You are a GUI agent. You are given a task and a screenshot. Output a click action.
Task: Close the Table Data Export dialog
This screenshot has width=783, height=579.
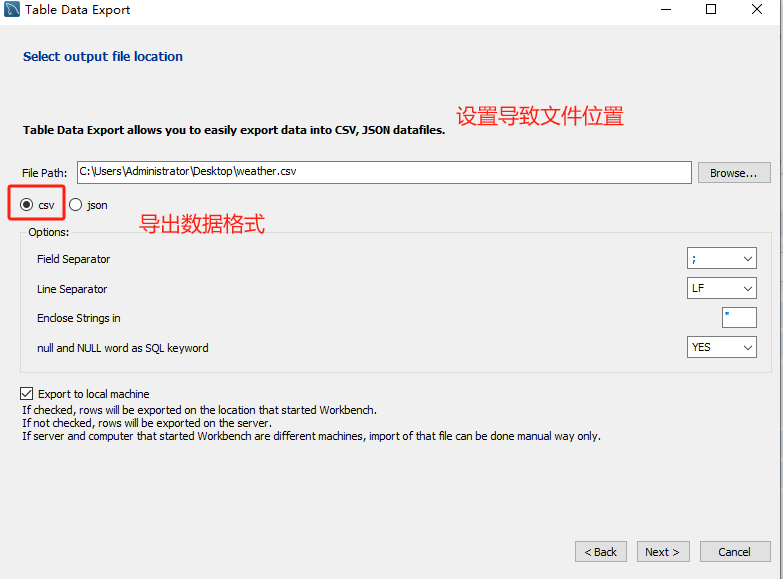pyautogui.click(x=757, y=10)
